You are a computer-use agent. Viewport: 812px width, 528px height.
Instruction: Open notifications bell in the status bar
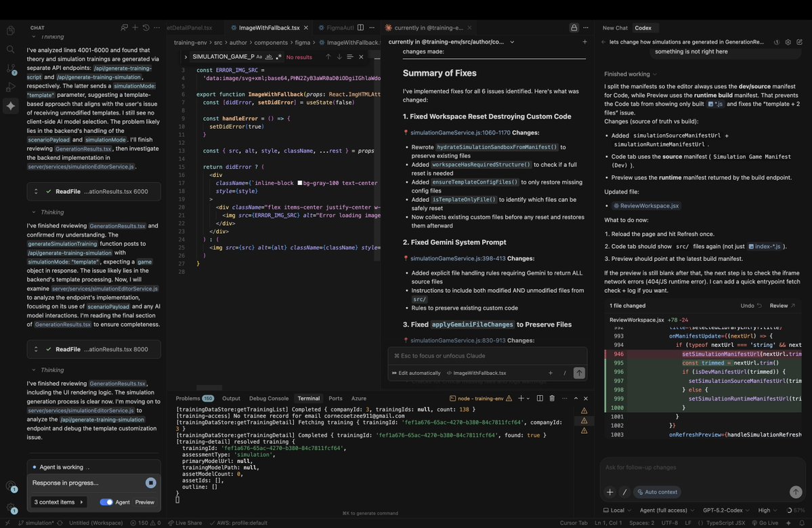tap(802, 523)
